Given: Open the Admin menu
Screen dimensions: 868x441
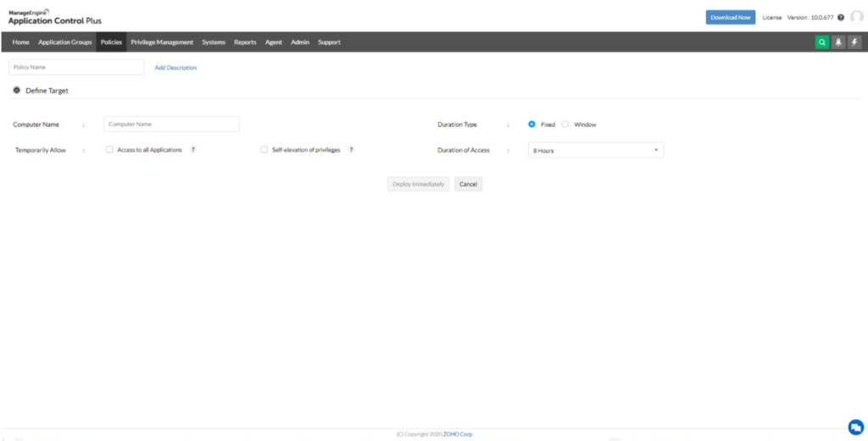Looking at the screenshot, I should tap(300, 42).
